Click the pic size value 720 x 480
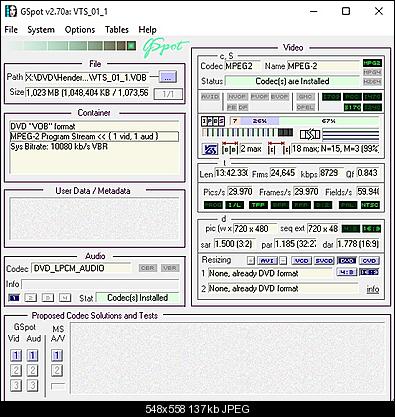Viewport: 395px width, 417px height. (x=255, y=229)
